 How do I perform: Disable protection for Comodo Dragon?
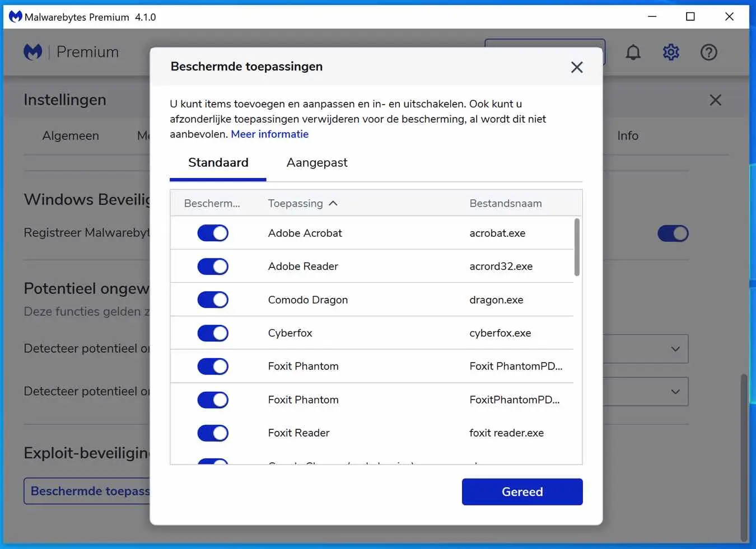click(213, 299)
